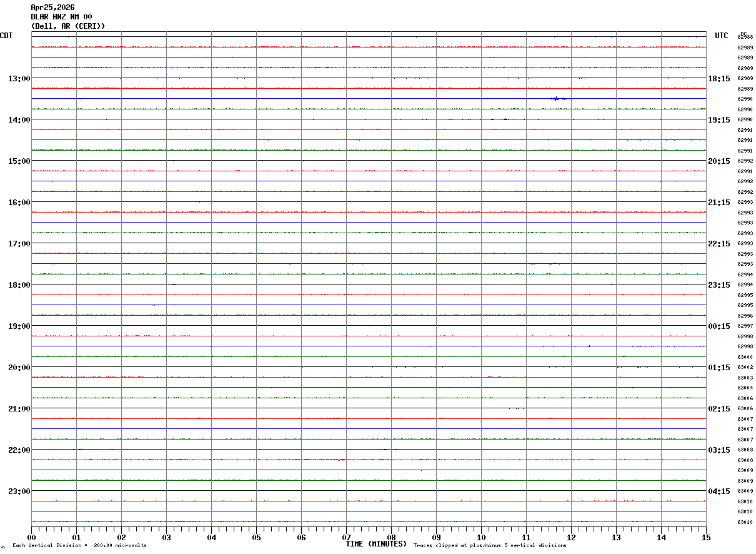Select the 13:00 CDT time label
This screenshot has width=756, height=554.
[x=19, y=78]
